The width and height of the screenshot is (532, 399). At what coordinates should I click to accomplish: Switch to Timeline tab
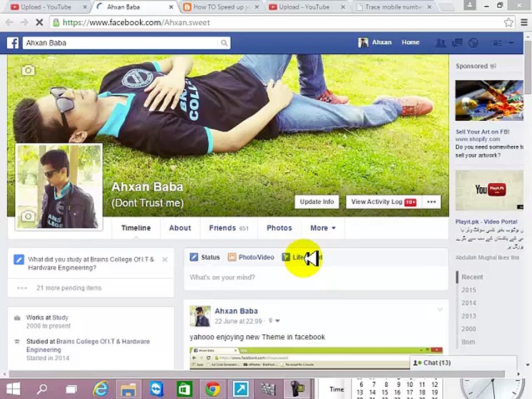tap(136, 228)
